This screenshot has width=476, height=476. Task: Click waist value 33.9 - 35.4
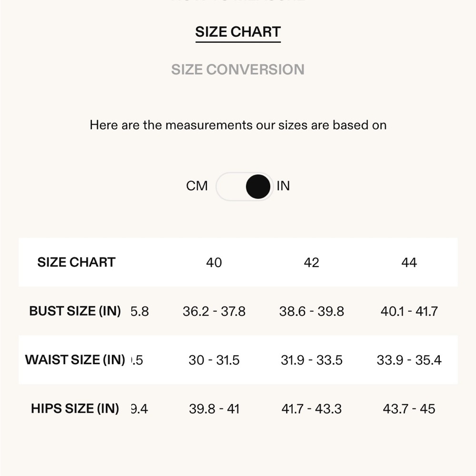click(409, 360)
